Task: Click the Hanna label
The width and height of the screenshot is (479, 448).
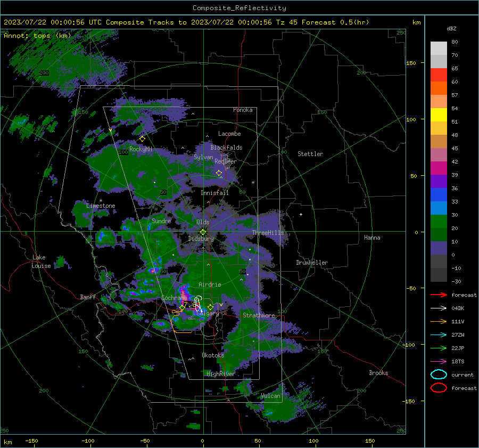Action: [372, 238]
